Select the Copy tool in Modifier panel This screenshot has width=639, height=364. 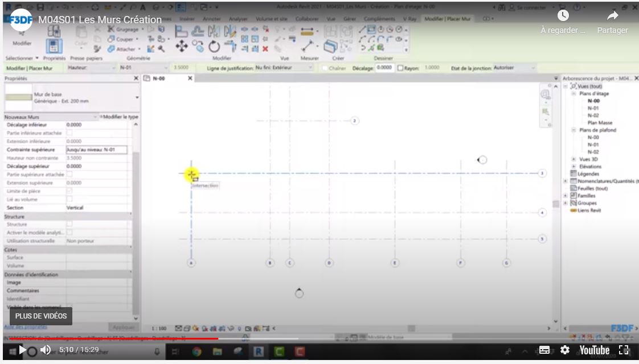(198, 46)
